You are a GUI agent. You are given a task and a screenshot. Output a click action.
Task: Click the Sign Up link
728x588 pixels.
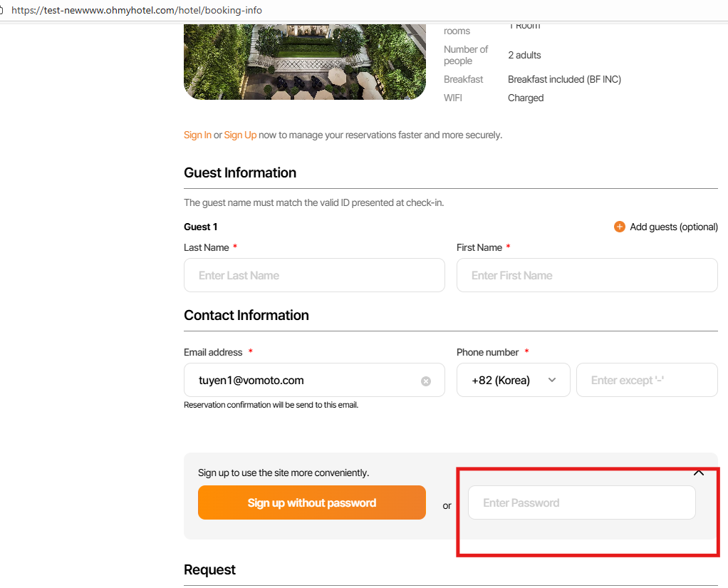point(240,135)
